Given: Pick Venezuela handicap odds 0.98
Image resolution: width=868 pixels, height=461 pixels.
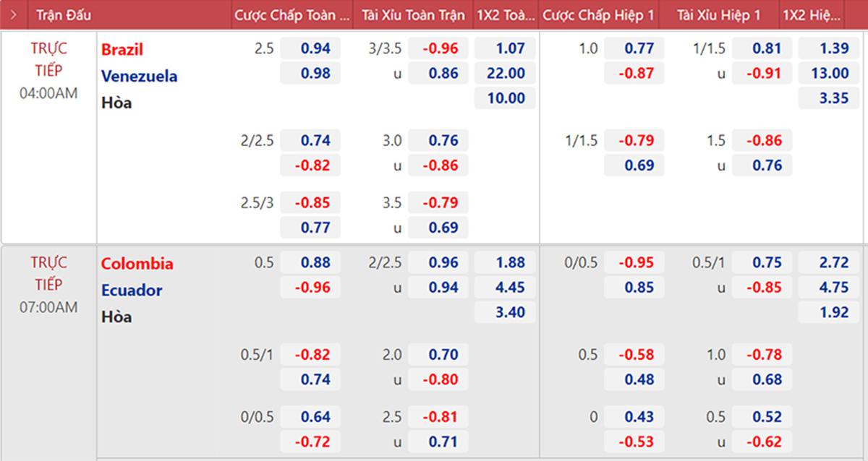Looking at the screenshot, I should pyautogui.click(x=310, y=73).
